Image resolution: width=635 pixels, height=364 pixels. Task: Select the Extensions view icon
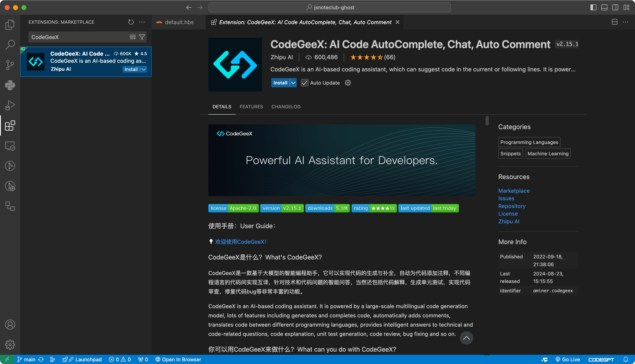(10, 126)
